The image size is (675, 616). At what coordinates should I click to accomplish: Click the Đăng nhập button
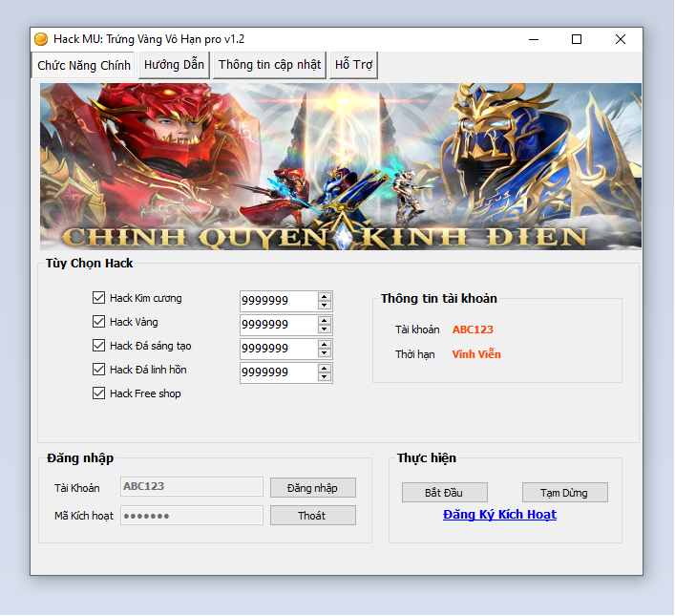[312, 488]
